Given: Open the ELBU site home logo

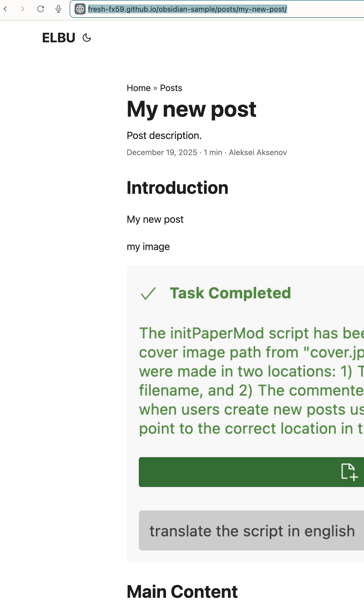Looking at the screenshot, I should 59,38.
